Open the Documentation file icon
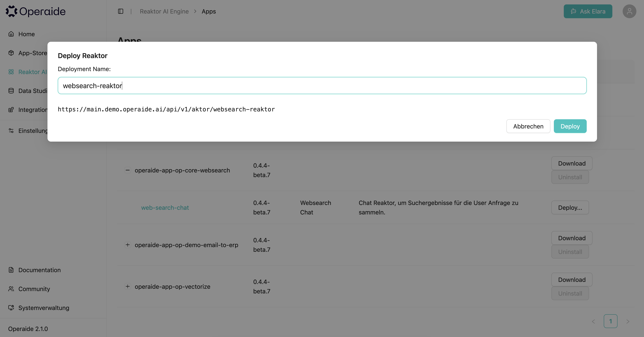 click(x=11, y=270)
